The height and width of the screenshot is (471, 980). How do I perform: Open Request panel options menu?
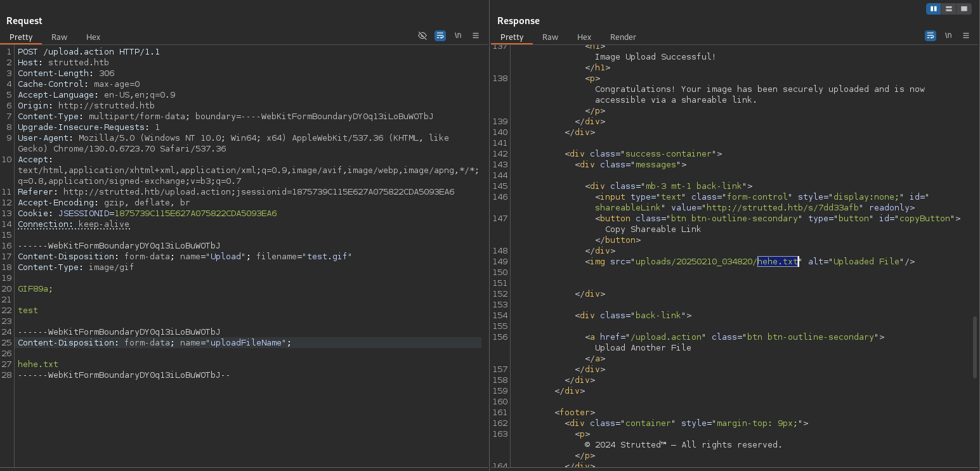pos(476,36)
